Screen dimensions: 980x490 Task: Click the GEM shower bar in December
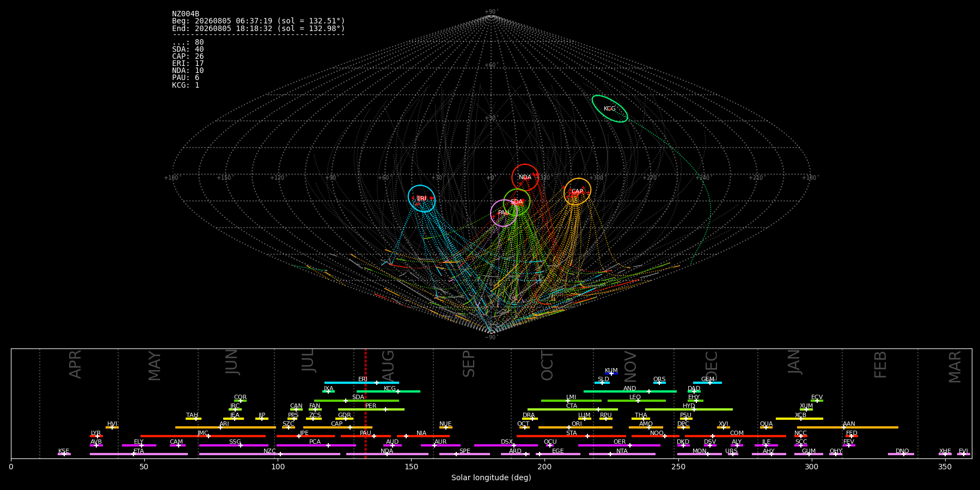(707, 383)
